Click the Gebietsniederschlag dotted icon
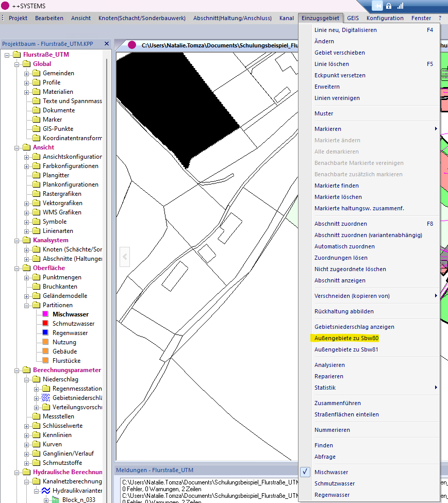The width and height of the screenshot is (448, 503). 46,398
